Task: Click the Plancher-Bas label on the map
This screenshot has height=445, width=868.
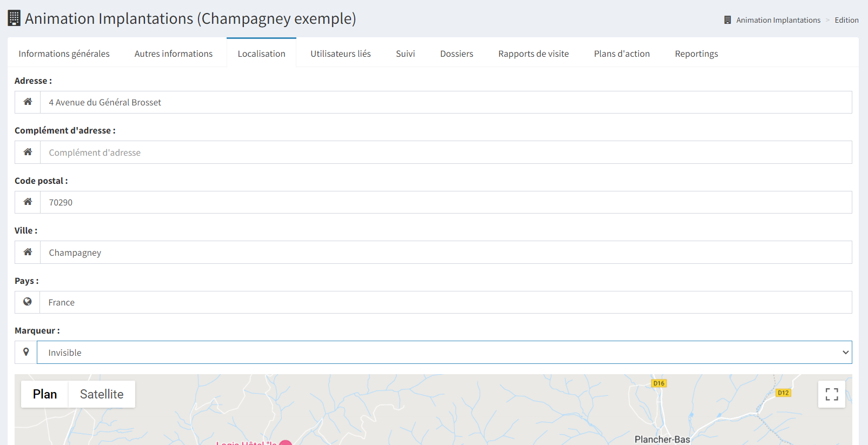Action: (662, 440)
